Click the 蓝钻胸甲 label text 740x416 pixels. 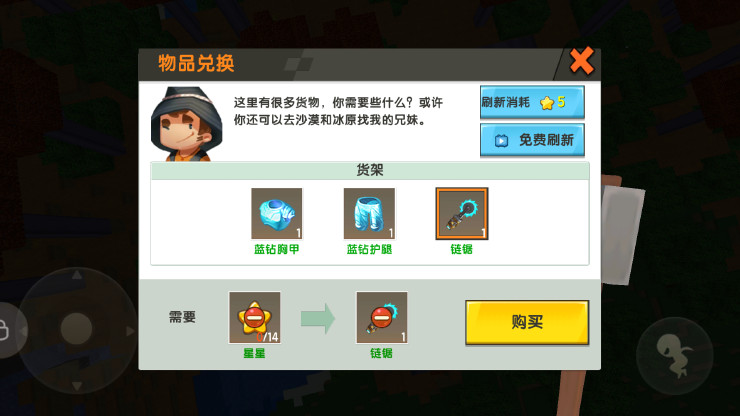pos(277,249)
